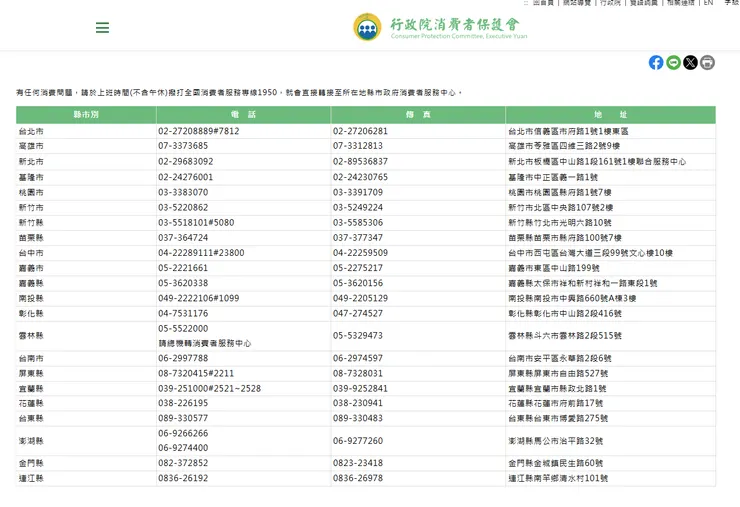The height and width of the screenshot is (507, 740).
Task: Select the 宜蘭縣 row name
Action: coord(31,389)
